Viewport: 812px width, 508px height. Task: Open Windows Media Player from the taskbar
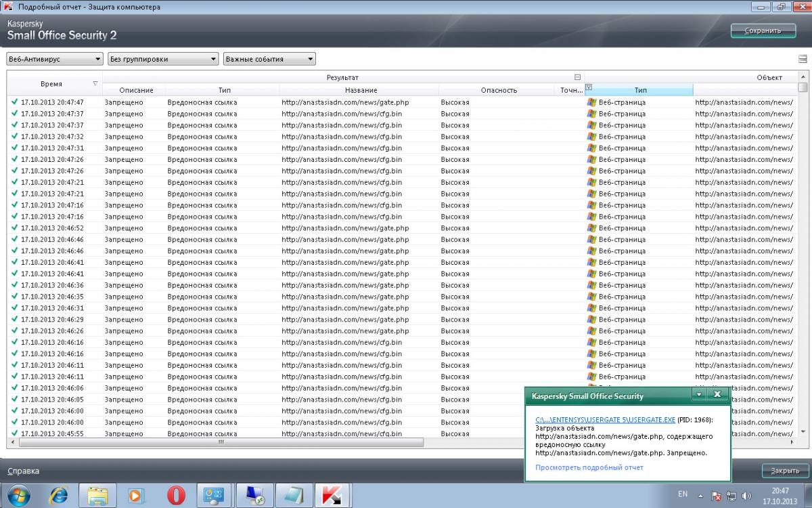tap(136, 496)
